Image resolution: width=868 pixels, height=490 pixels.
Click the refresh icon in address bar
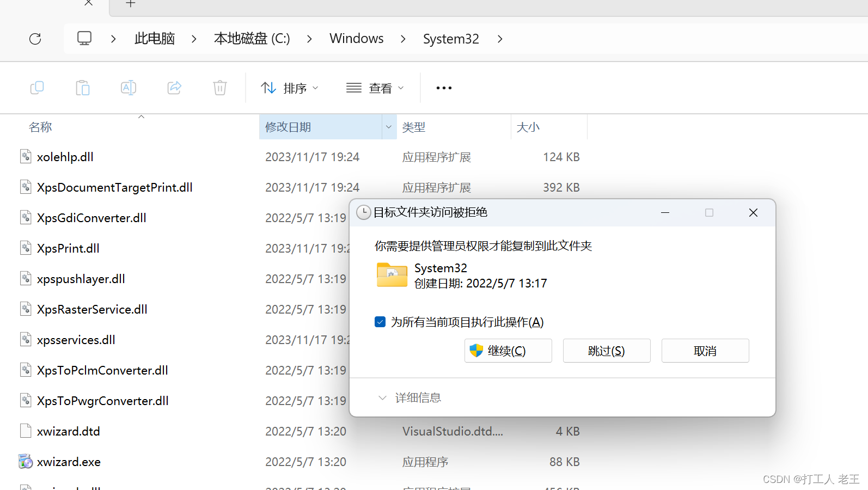[x=35, y=39]
